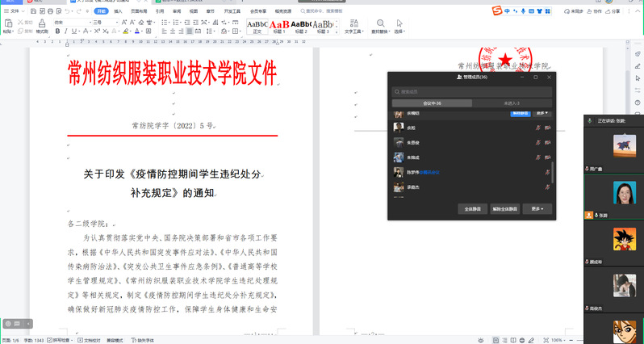Click the Save icon in quick access toolbar
This screenshot has width=644, height=344.
pyautogui.click(x=33, y=11)
